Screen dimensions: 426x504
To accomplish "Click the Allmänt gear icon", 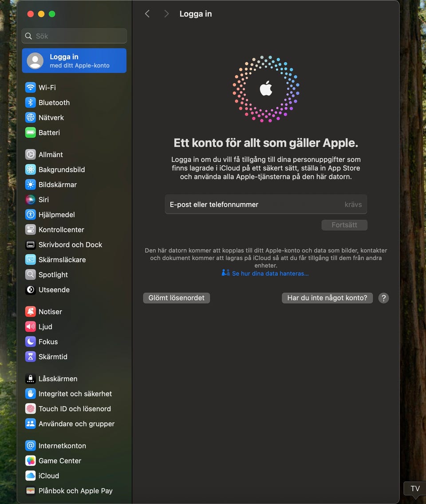I will (x=31, y=155).
